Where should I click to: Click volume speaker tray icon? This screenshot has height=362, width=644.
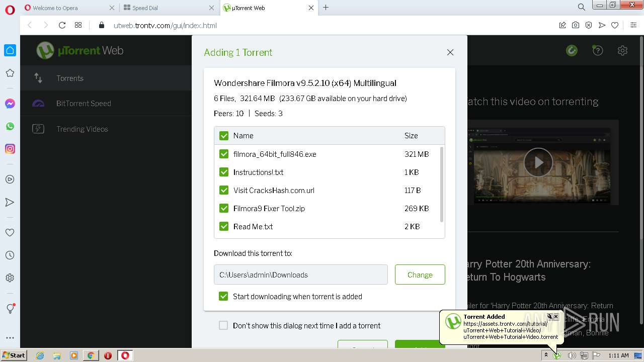(572, 355)
